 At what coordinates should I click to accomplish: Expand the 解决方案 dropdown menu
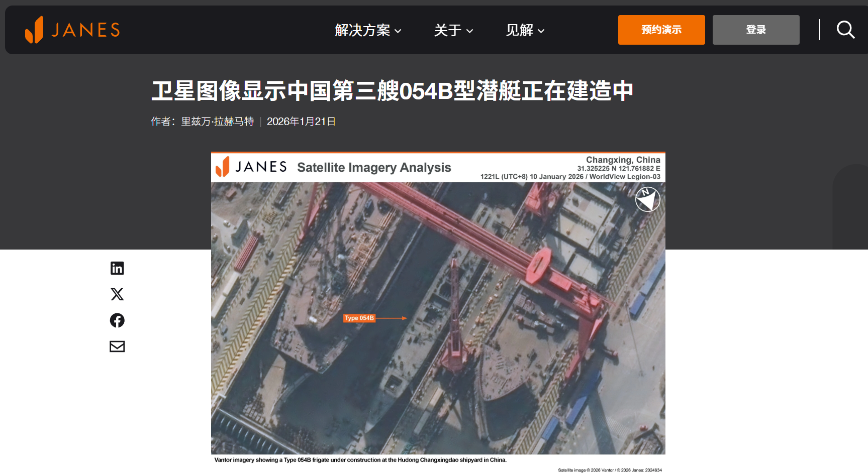pyautogui.click(x=368, y=30)
